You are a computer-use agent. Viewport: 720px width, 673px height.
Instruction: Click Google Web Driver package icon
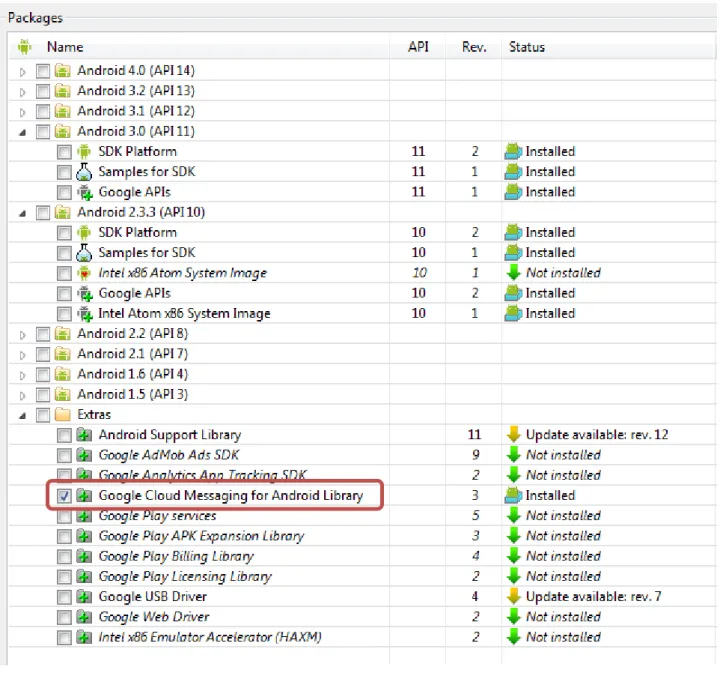(84, 617)
